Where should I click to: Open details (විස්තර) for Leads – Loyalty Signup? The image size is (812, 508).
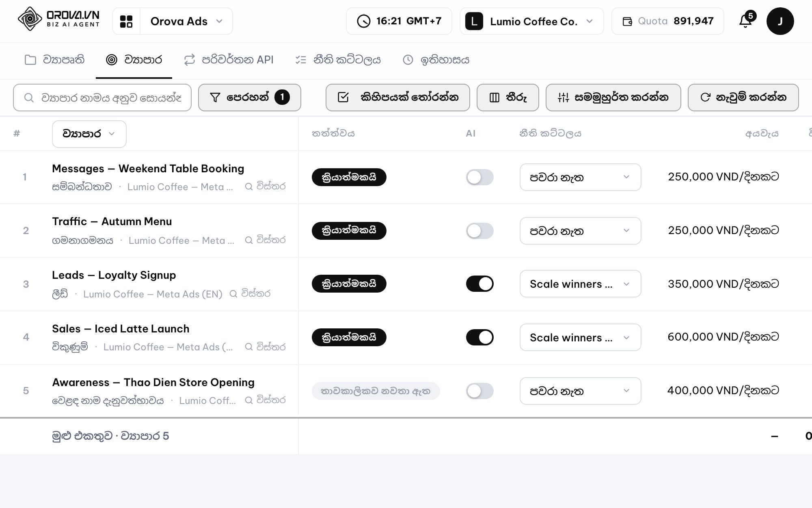click(250, 294)
